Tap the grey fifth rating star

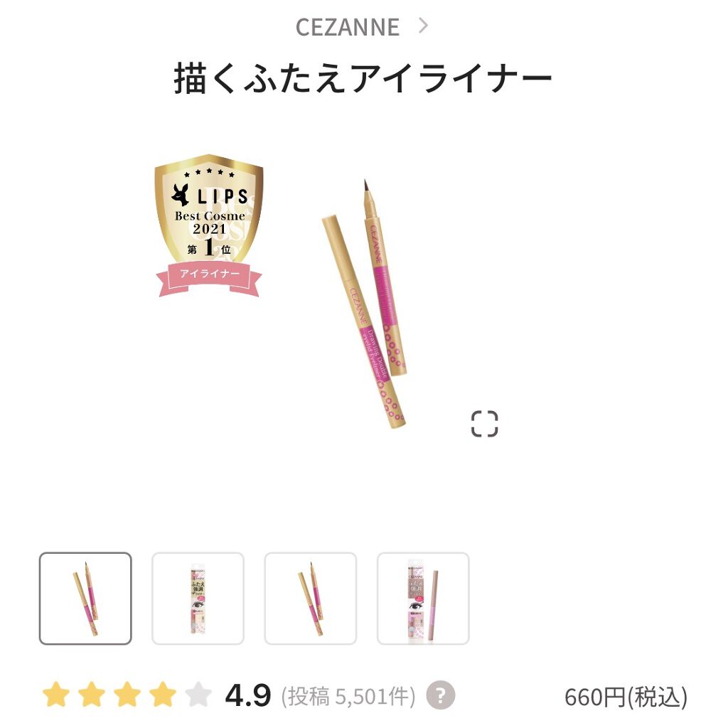[x=198, y=695]
